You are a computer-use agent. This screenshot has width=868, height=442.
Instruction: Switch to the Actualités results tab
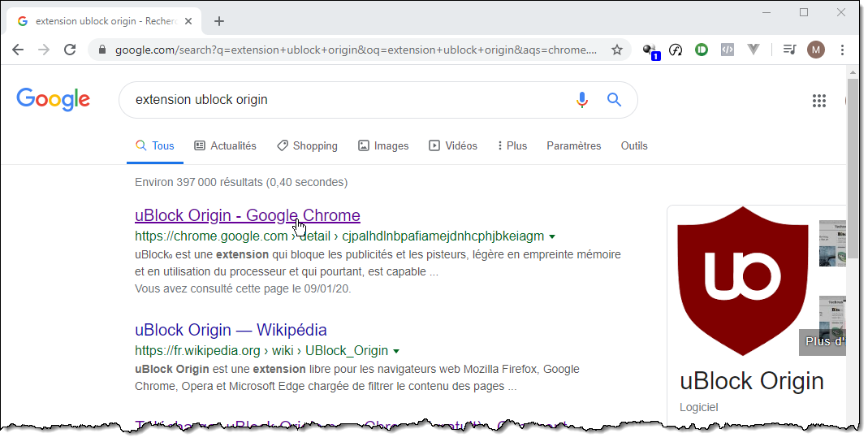click(x=225, y=146)
